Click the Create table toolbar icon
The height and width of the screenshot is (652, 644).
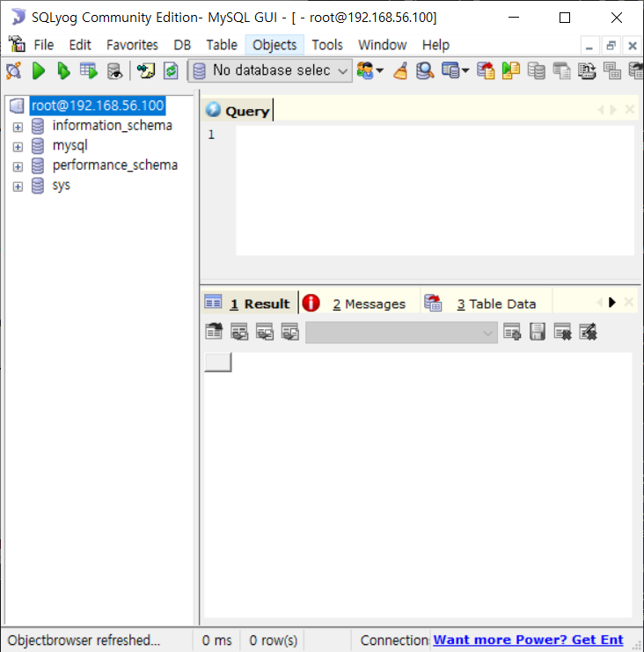coord(561,70)
